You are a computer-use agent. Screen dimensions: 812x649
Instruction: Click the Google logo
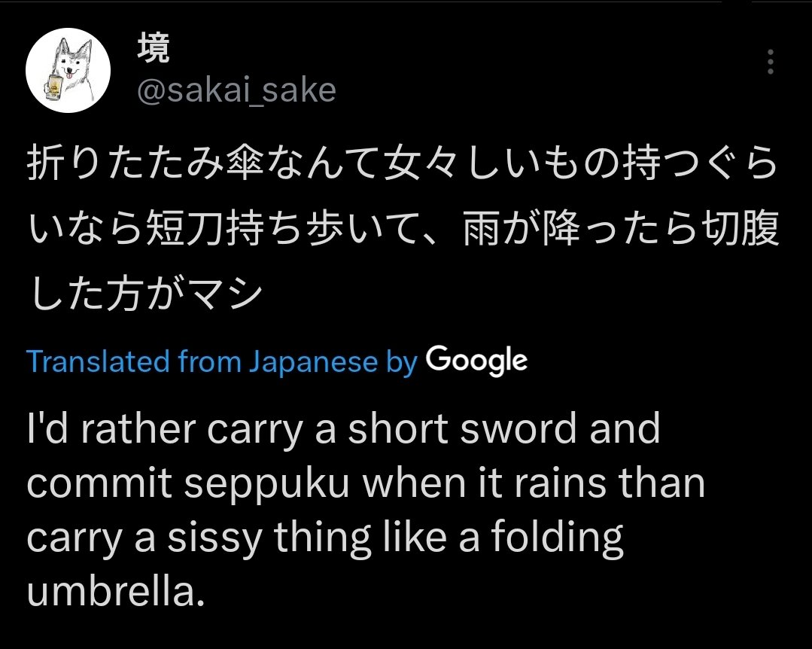476,361
